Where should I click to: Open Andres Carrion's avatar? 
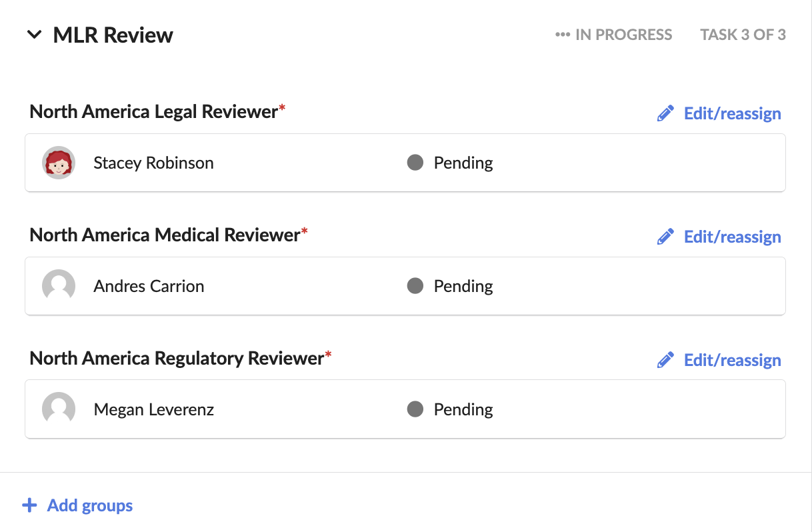tap(59, 286)
